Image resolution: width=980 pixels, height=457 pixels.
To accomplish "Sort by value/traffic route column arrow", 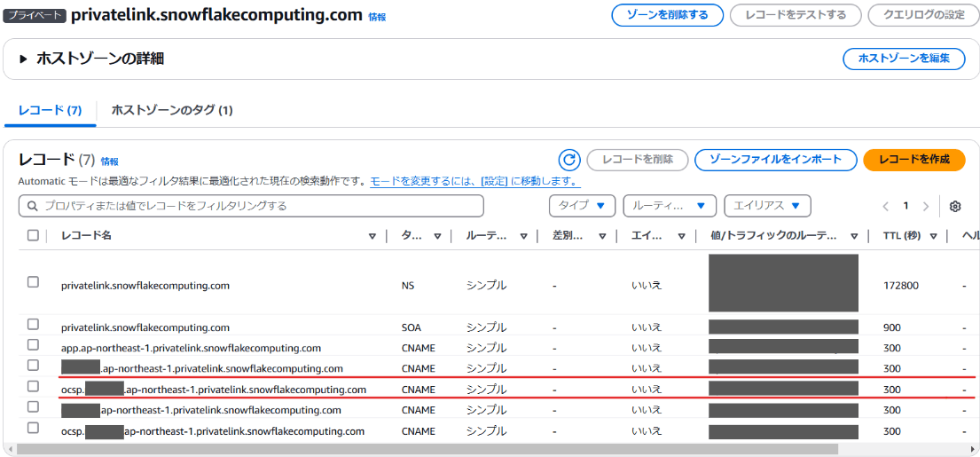I will pyautogui.click(x=854, y=236).
